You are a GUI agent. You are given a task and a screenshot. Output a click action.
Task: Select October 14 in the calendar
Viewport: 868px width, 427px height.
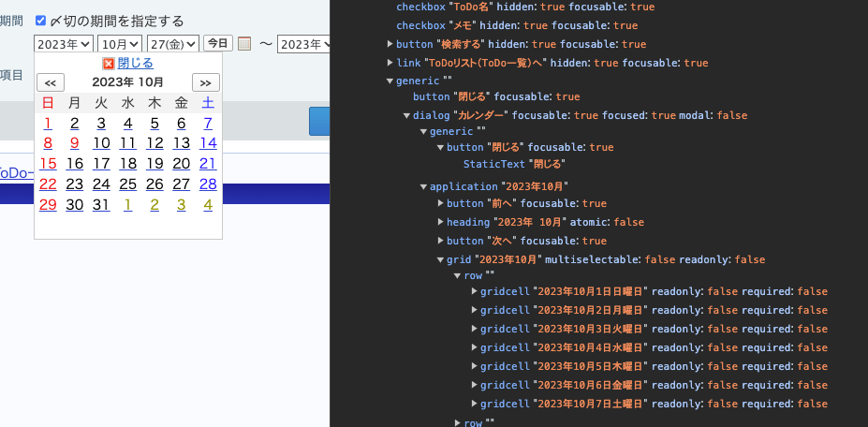(208, 143)
